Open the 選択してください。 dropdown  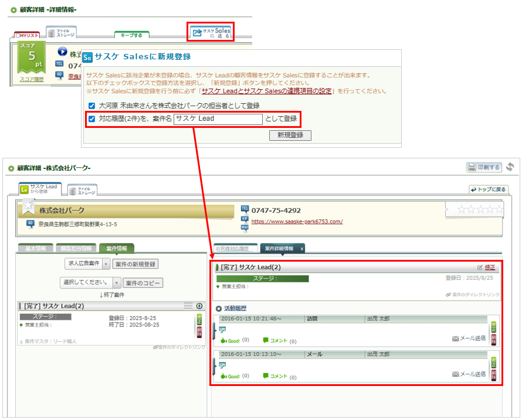[x=90, y=283]
